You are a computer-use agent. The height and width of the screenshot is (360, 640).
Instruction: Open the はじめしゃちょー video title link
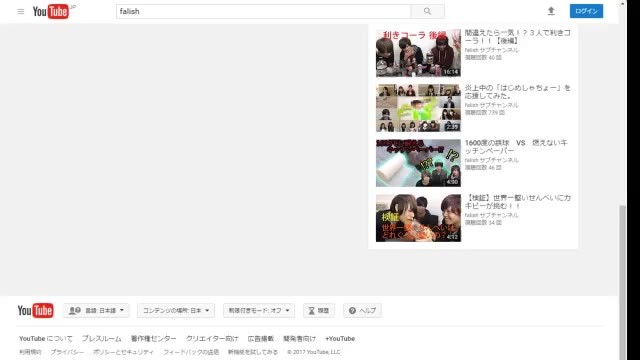(x=518, y=92)
